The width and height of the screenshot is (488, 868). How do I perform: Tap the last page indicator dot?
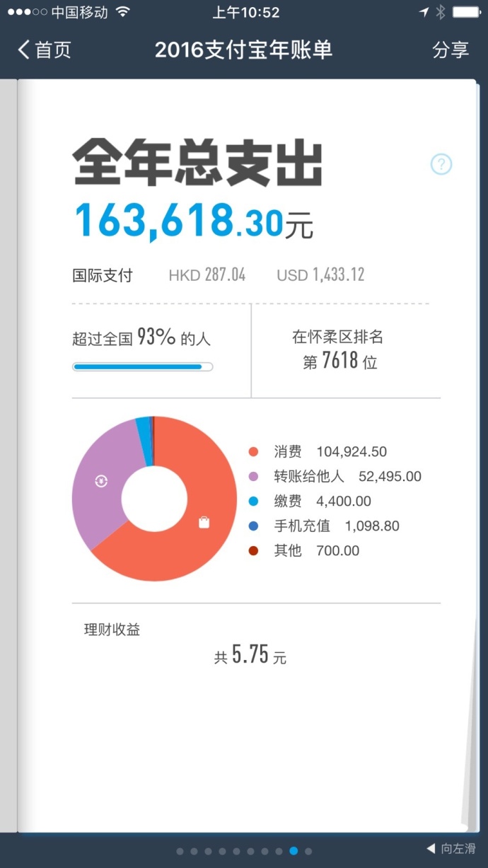coord(308,851)
